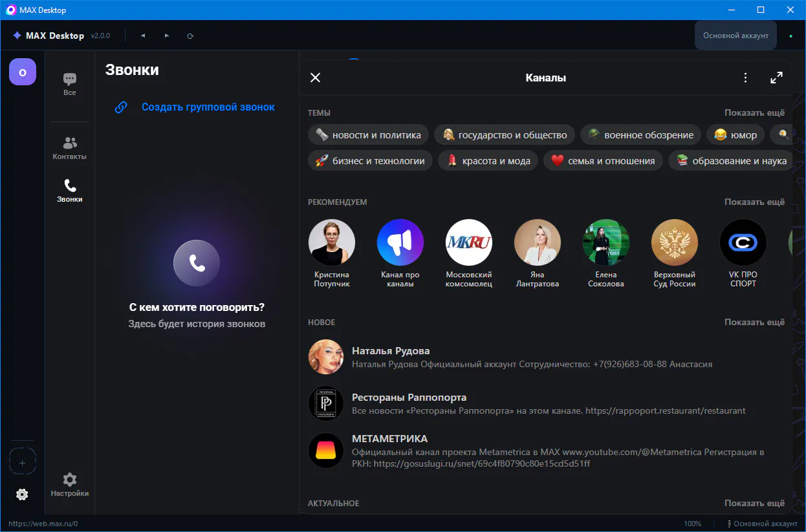Choose the 'красота и мода' topic
This screenshot has height=532, width=806.
point(488,161)
